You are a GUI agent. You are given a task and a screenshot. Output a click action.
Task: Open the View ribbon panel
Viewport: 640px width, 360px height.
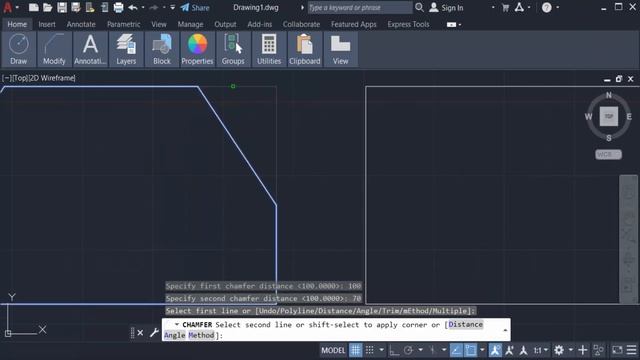[340, 49]
